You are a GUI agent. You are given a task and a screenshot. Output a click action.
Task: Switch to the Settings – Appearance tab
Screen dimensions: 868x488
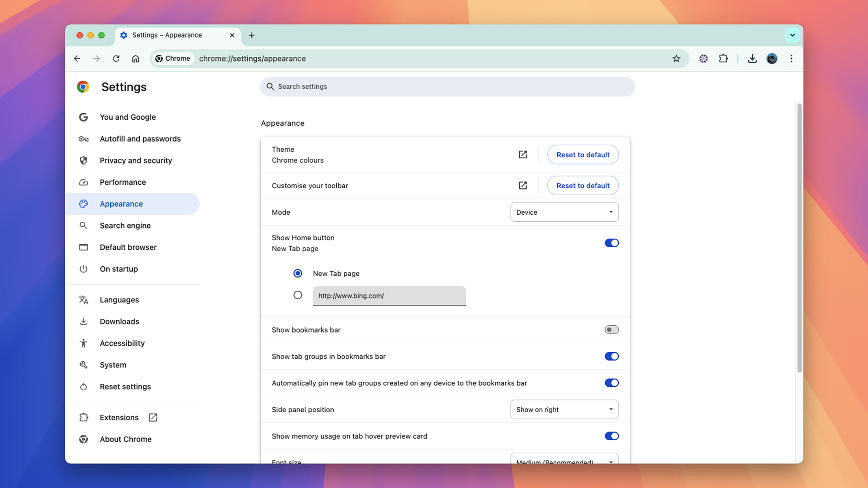click(x=167, y=35)
